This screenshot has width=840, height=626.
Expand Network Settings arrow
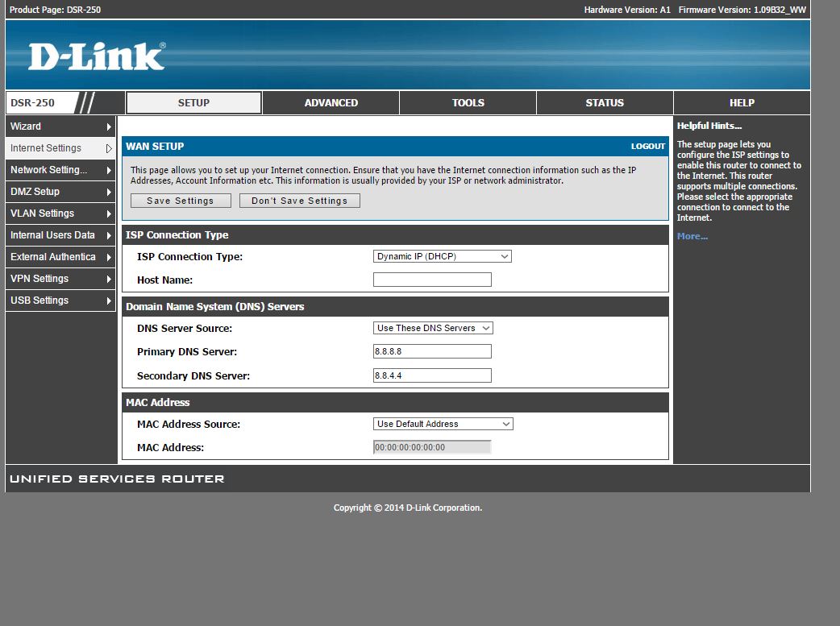point(109,170)
